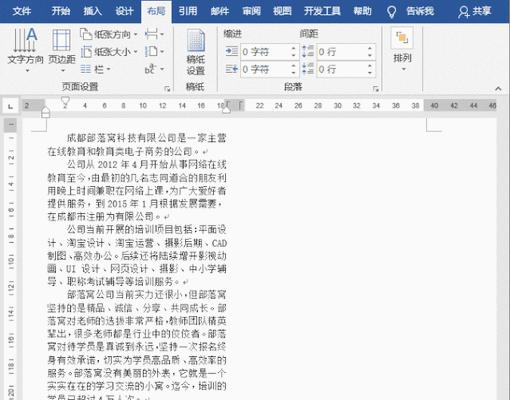
Task: Click the left indent marker on ruler
Action: (46, 112)
